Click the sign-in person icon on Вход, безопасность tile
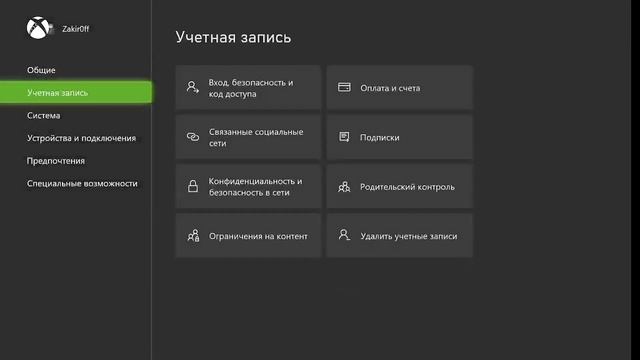 [x=193, y=87]
